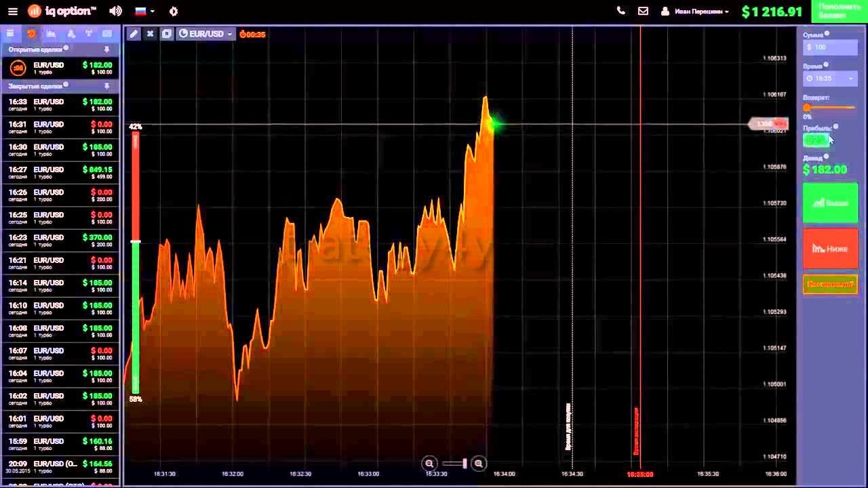
Task: Open the EUR/USD asset dropdown
Action: coord(206,34)
